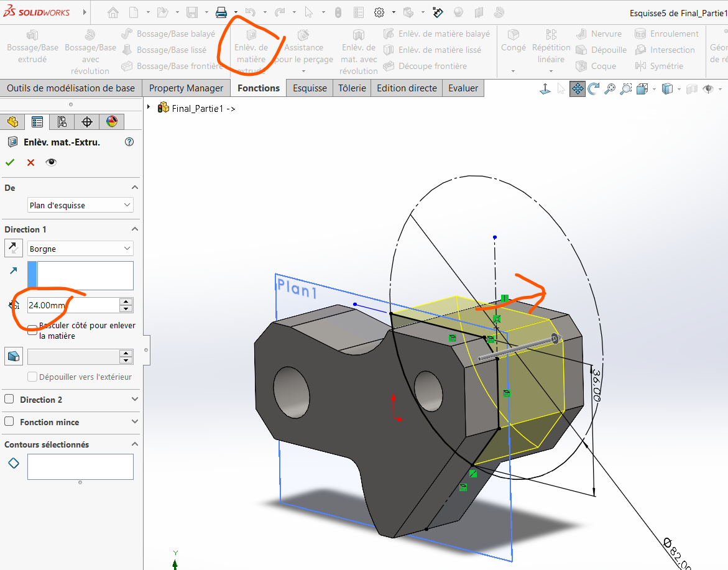Image resolution: width=728 pixels, height=570 pixels.
Task: Open the SolidWorks main menu arrow
Action: coord(85,12)
